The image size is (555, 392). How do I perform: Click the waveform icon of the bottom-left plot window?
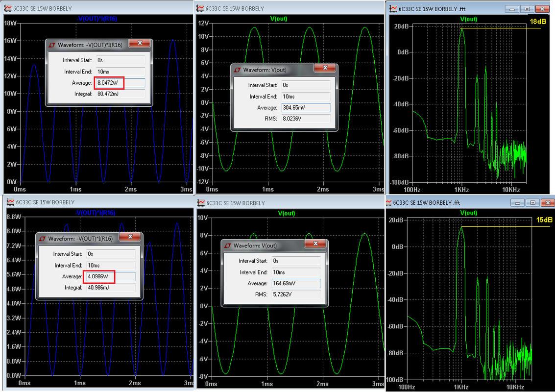[10, 202]
